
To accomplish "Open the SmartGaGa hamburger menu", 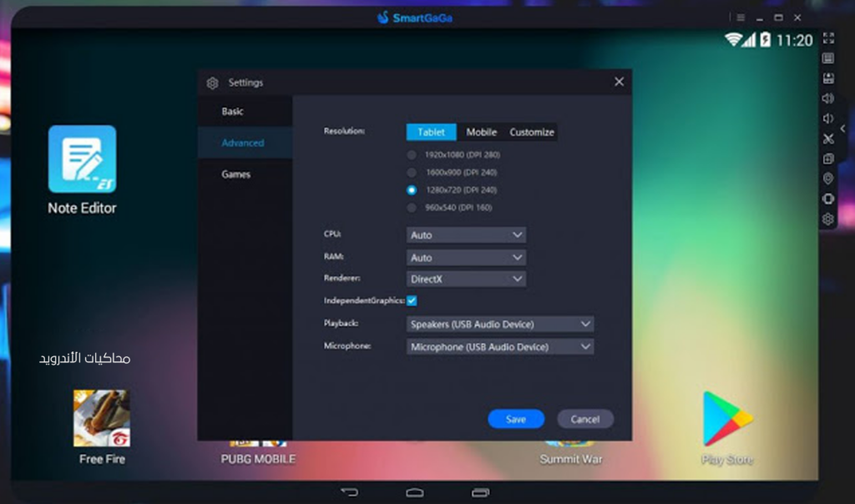I will click(x=741, y=18).
